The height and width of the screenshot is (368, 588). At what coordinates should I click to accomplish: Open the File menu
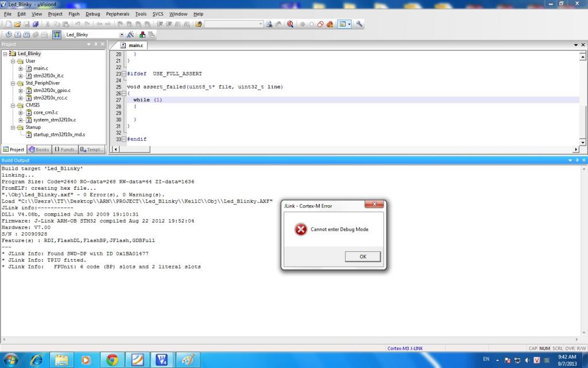(7, 14)
